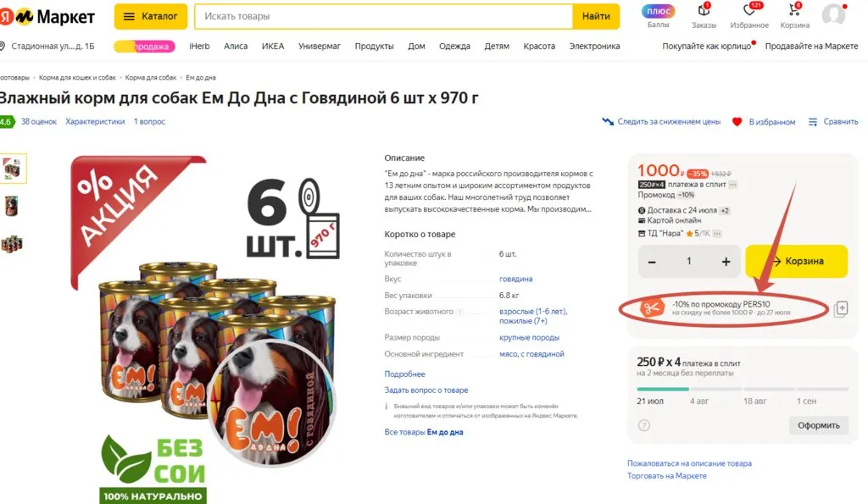Viewport: 868px width, 504px height.
Task: Open the Электроника category
Action: [594, 47]
